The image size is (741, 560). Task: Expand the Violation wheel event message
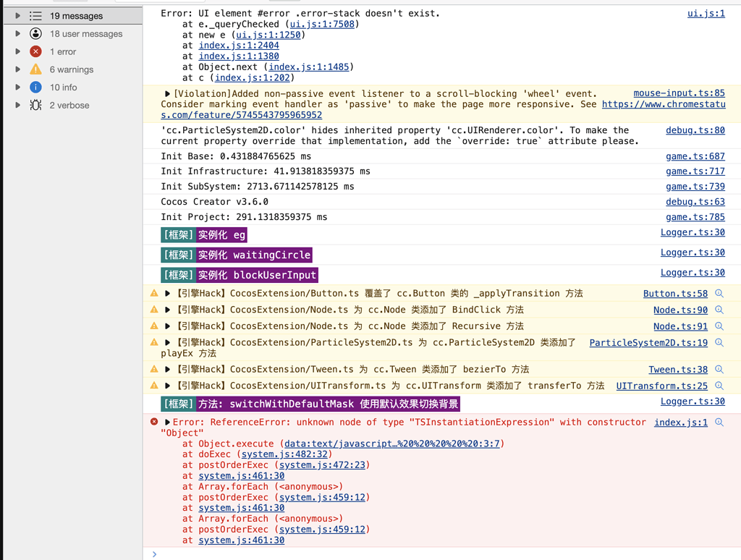tap(168, 94)
